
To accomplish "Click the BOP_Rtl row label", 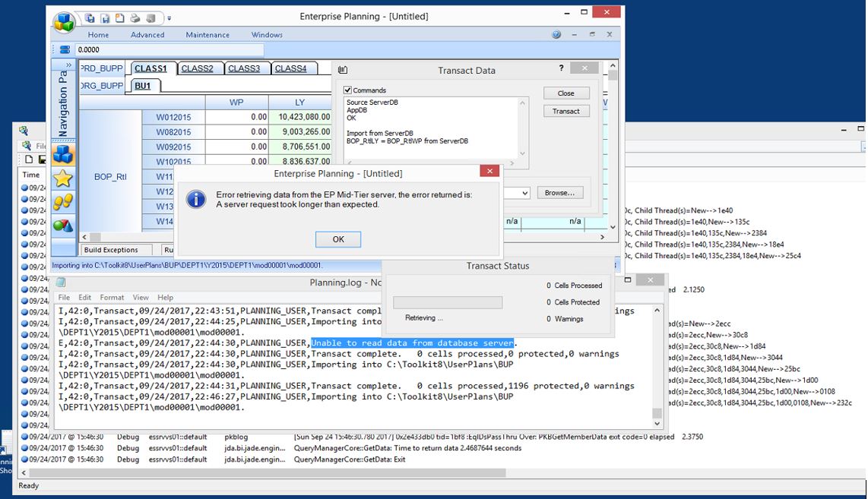I will (x=110, y=176).
